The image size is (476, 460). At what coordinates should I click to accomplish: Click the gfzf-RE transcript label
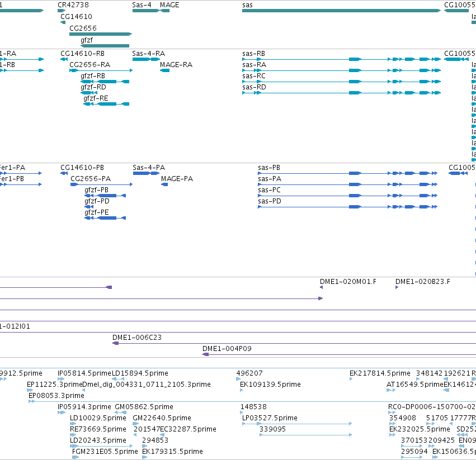(x=96, y=98)
